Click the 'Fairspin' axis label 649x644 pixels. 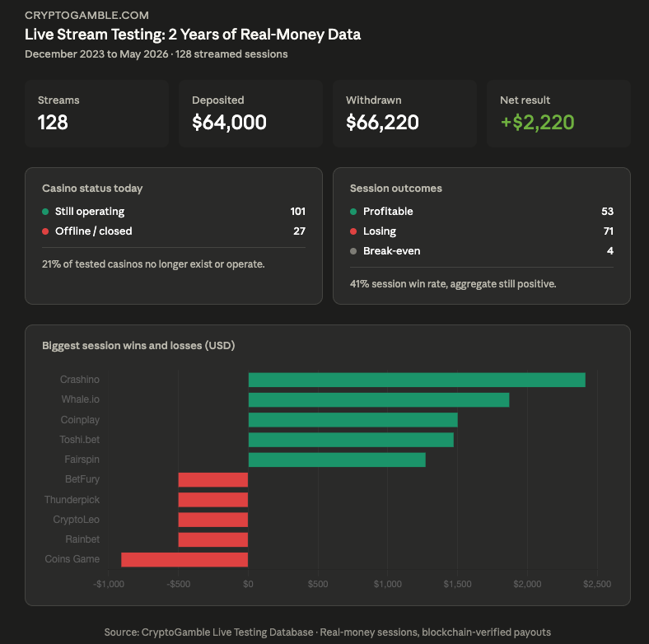coord(82,460)
